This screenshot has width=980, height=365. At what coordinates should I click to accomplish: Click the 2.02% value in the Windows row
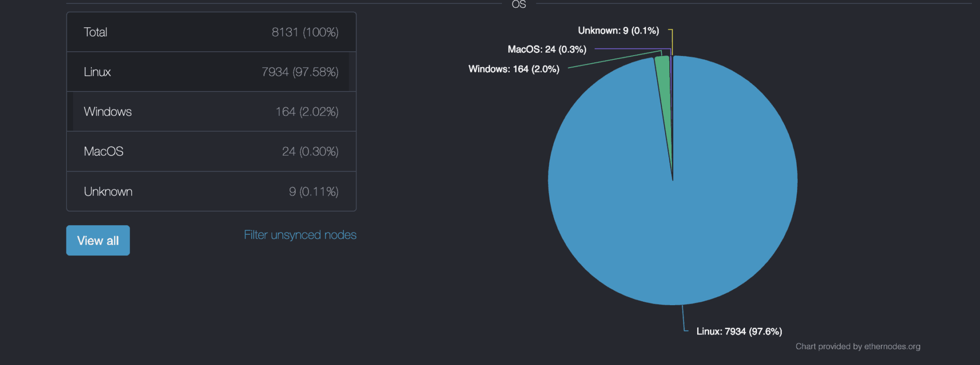[x=319, y=111]
